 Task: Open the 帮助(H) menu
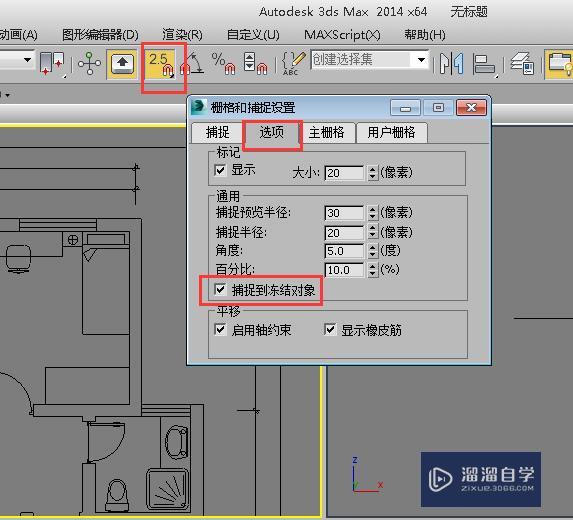[x=425, y=35]
